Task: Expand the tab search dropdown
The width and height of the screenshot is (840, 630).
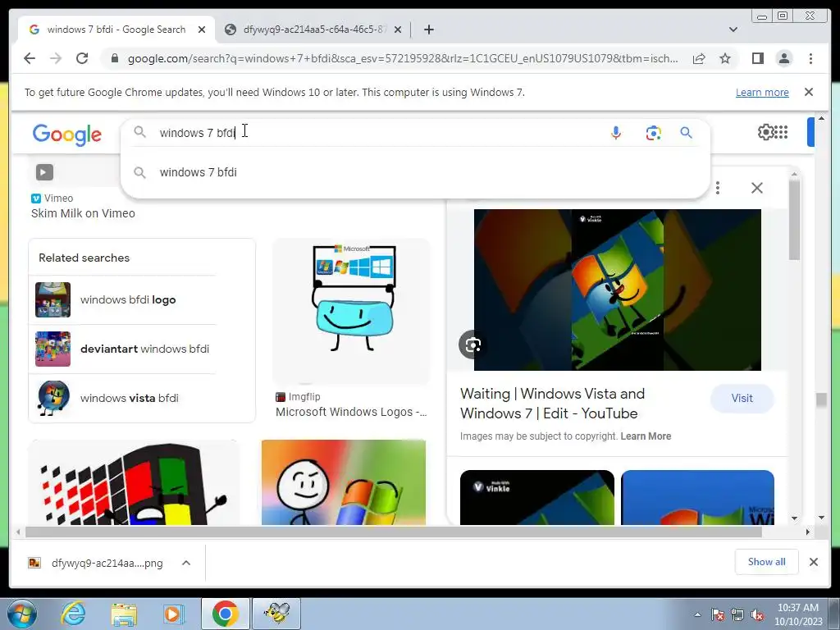Action: (x=733, y=30)
